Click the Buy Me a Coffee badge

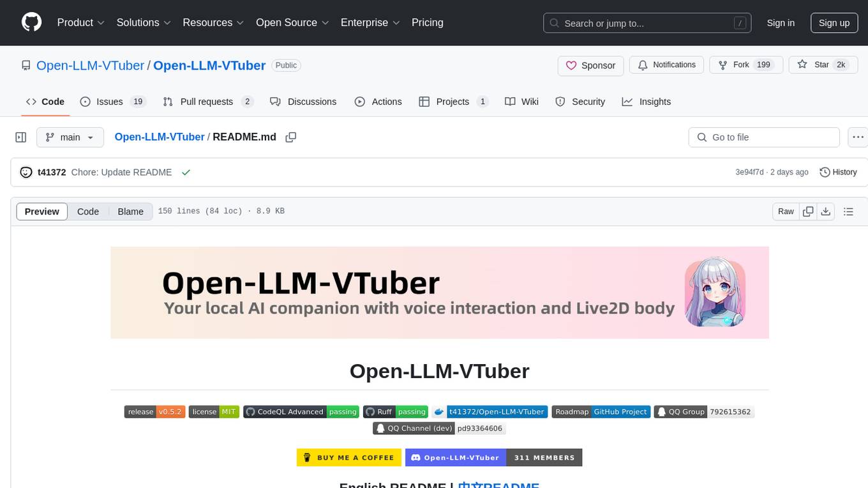pyautogui.click(x=349, y=457)
